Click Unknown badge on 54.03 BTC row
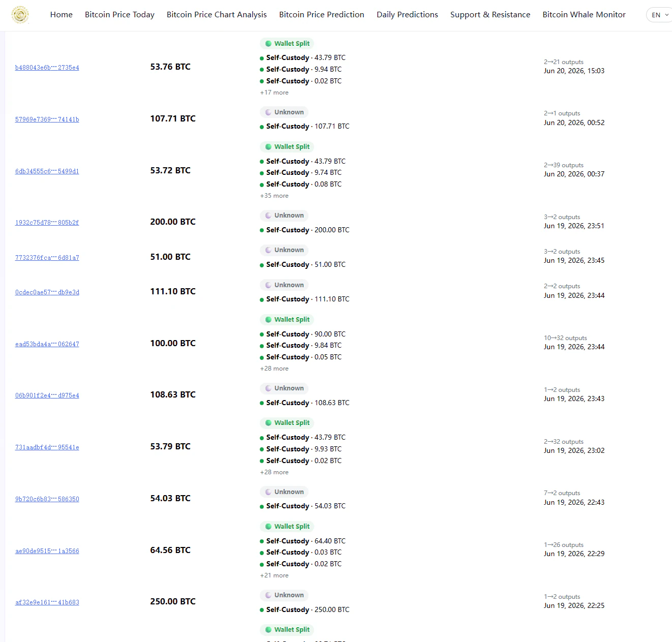 284,492
